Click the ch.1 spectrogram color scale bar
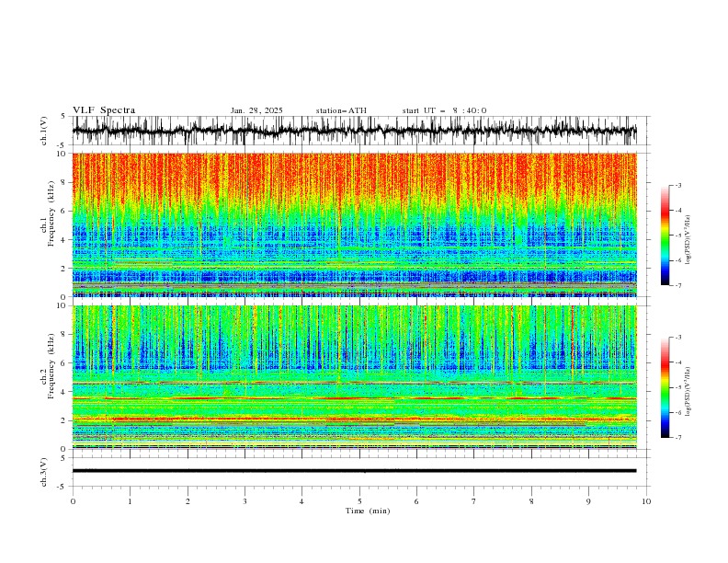This screenshot has height=563, width=728. pyautogui.click(x=665, y=236)
